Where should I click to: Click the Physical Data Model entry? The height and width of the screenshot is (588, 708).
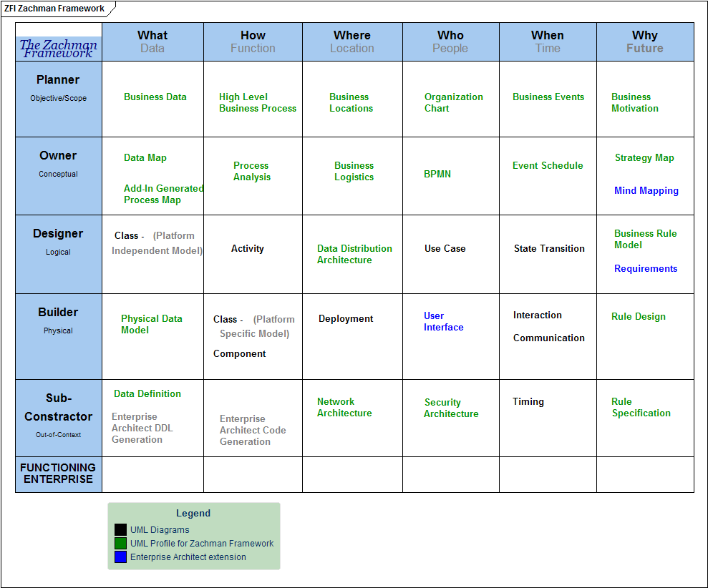tap(151, 324)
